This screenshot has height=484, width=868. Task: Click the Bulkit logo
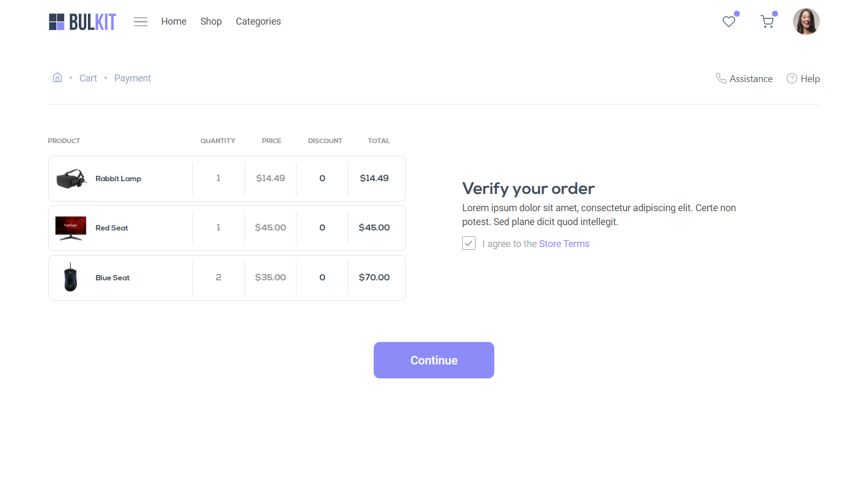coord(82,21)
